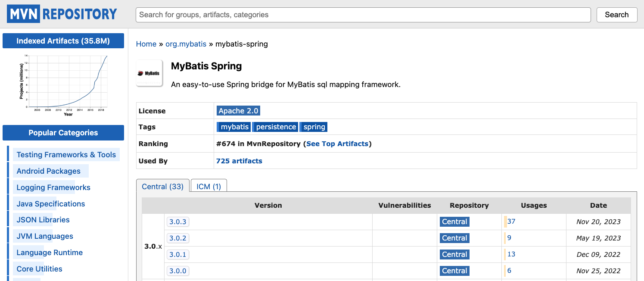Click the Central badge for version 3.0.2

pyautogui.click(x=454, y=238)
